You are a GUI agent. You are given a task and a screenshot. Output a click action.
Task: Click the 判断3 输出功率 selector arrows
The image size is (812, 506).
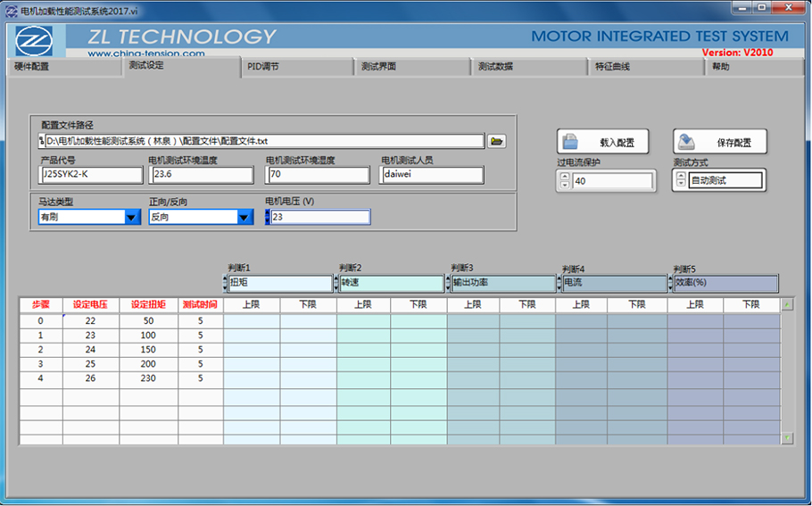tap(447, 284)
